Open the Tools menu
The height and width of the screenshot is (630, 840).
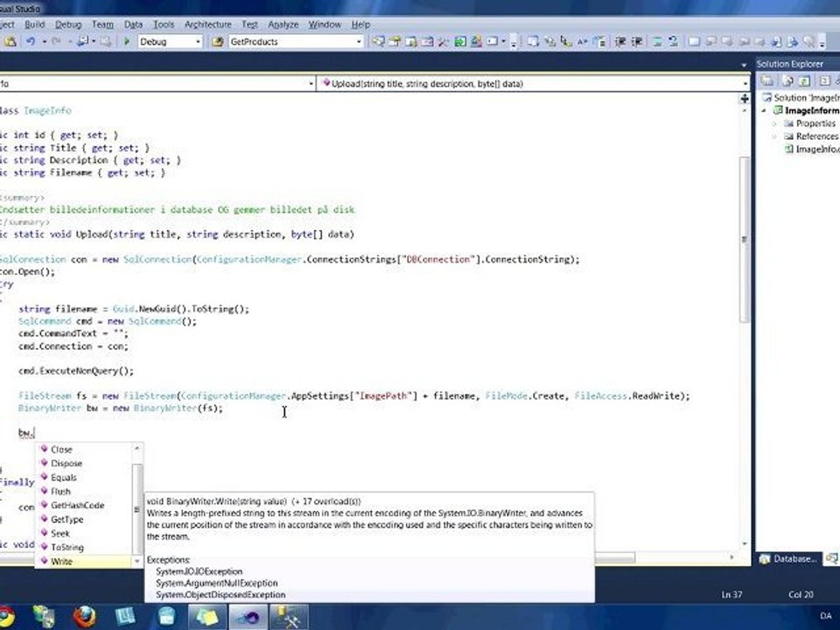[164, 24]
